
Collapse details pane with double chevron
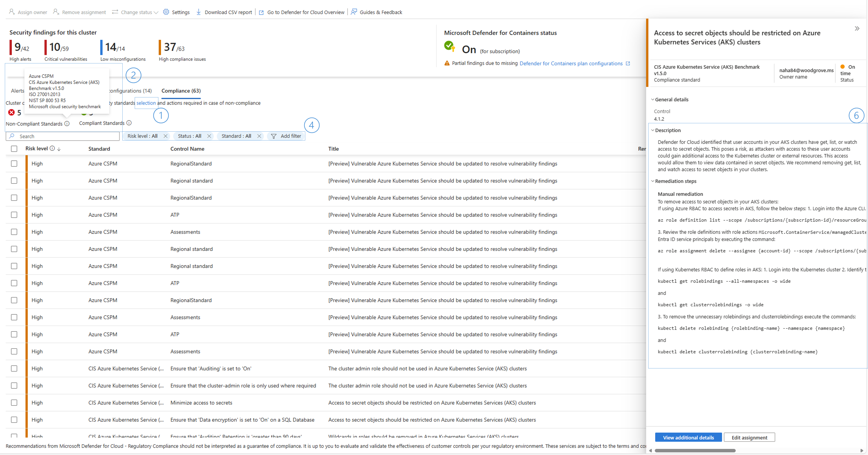(857, 29)
